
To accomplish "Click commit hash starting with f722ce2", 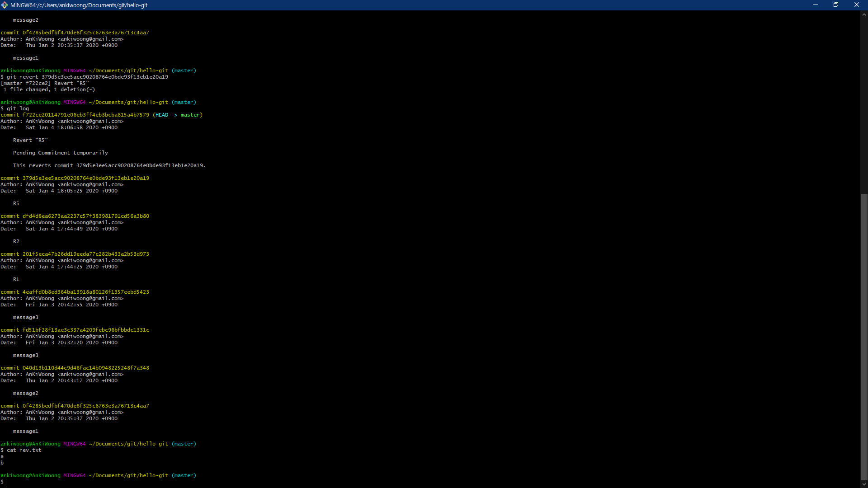I will tap(85, 115).
